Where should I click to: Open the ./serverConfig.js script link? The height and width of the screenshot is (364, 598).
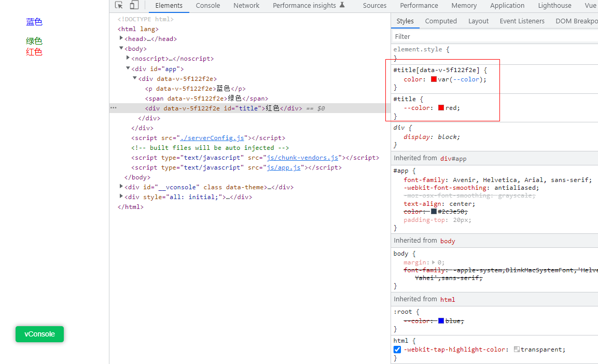coord(212,138)
